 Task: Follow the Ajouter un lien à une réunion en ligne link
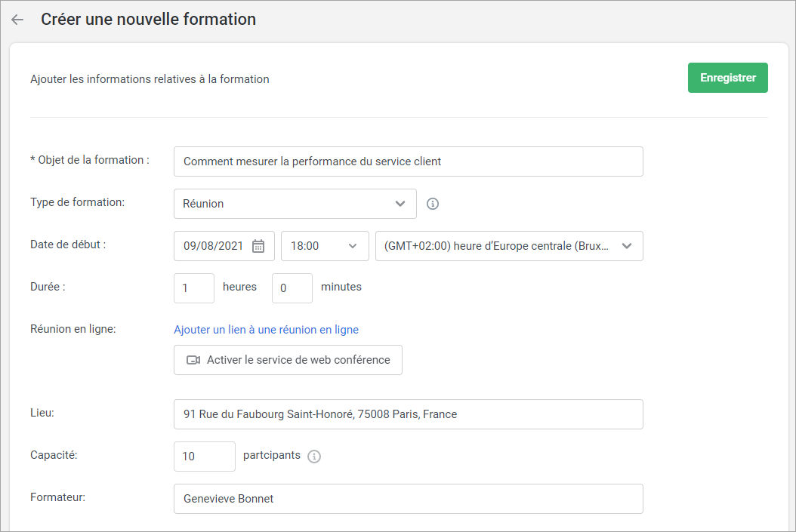[x=266, y=330]
